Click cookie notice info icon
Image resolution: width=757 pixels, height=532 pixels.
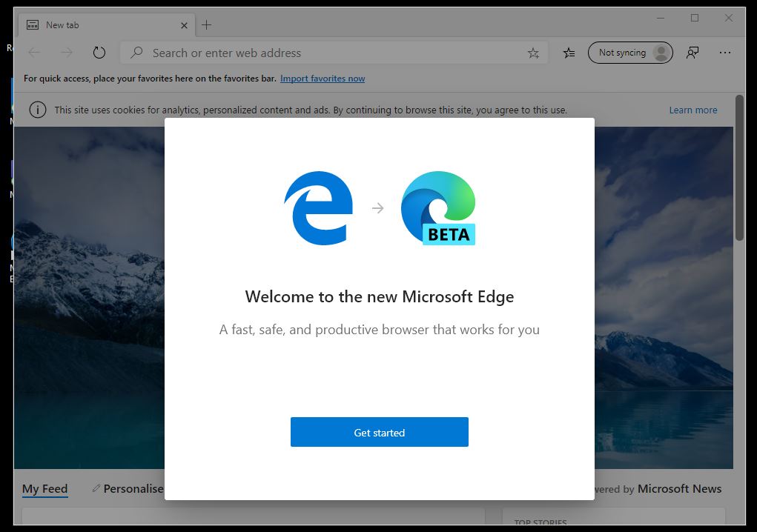pos(38,110)
